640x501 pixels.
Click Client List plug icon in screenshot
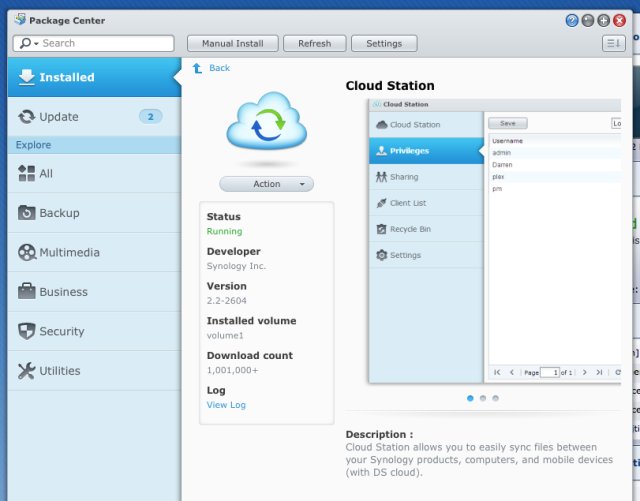(381, 203)
